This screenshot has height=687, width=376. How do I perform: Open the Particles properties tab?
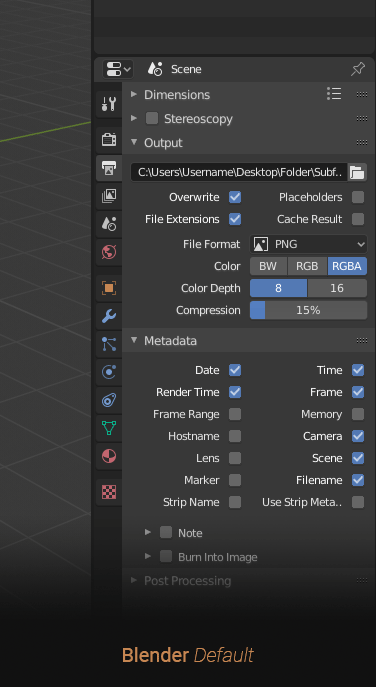(x=109, y=344)
